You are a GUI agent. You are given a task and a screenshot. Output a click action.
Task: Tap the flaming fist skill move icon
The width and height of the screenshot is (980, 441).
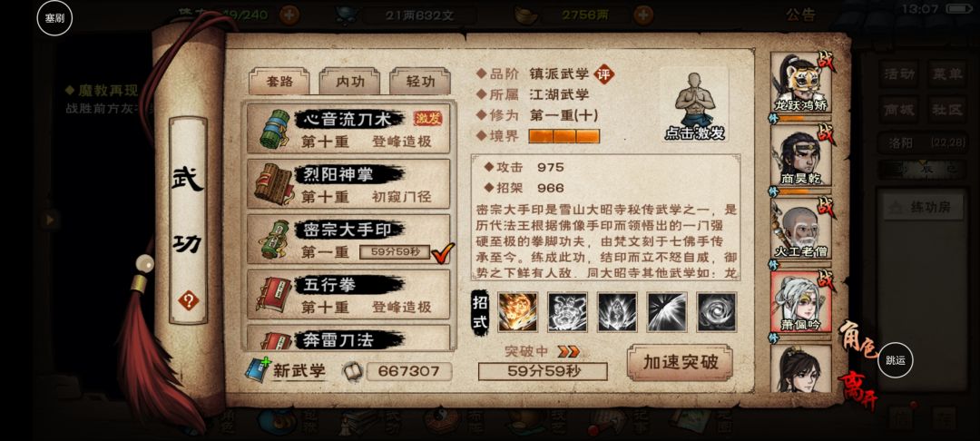coord(517,311)
